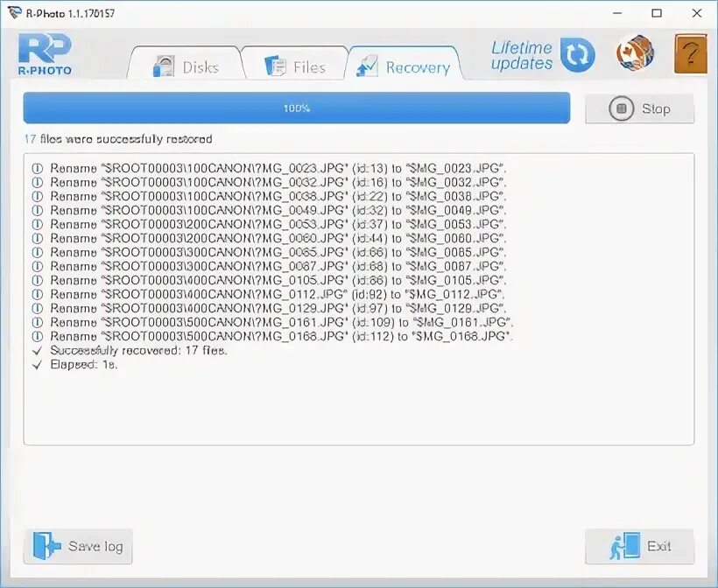Select log line for IMG_0129.JPG rename
The height and width of the screenshot is (588, 718).
point(278,308)
